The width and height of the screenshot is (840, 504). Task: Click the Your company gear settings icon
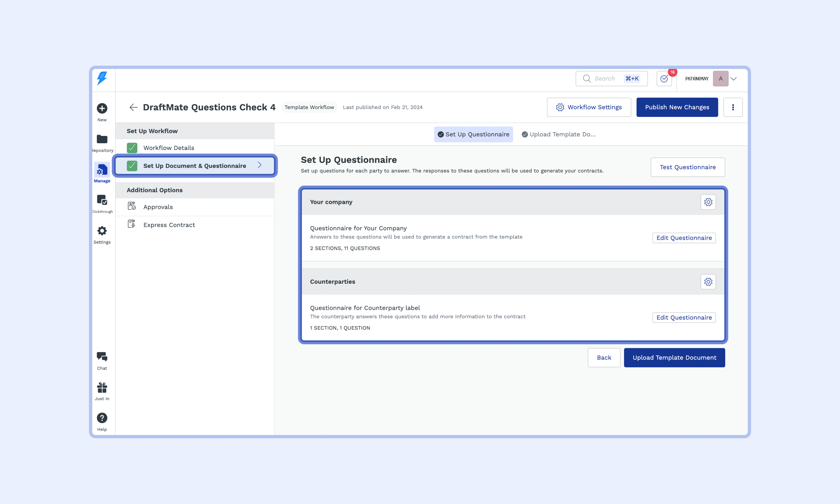point(708,202)
